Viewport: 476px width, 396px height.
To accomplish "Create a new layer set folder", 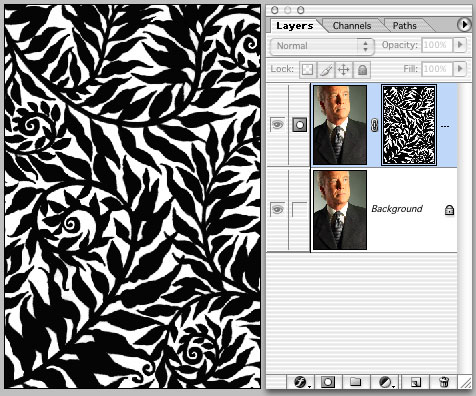I will point(355,381).
